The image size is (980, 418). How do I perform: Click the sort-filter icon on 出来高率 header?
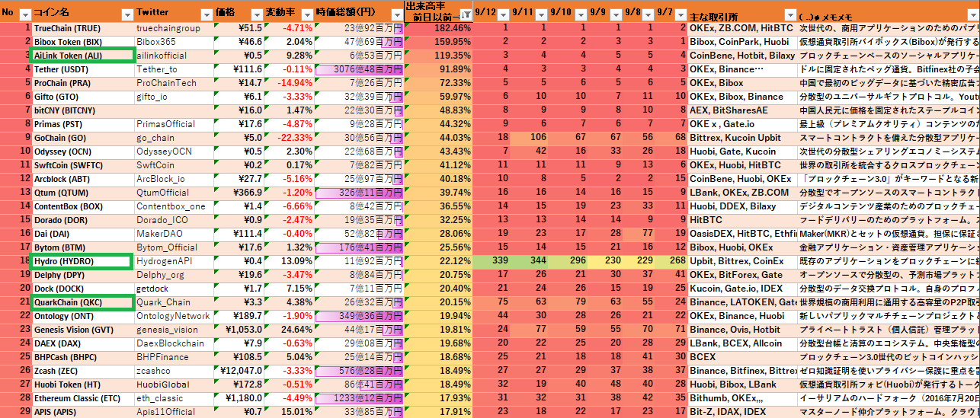point(464,14)
